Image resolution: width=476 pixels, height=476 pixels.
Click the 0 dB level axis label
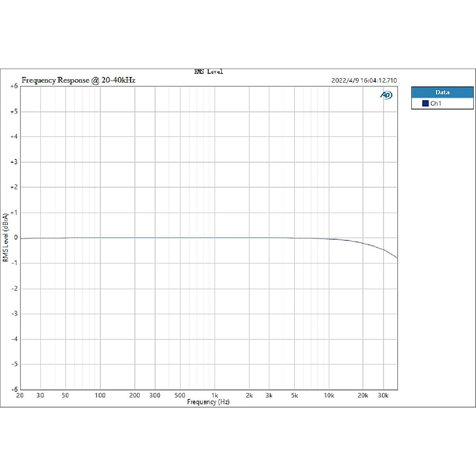[16, 238]
